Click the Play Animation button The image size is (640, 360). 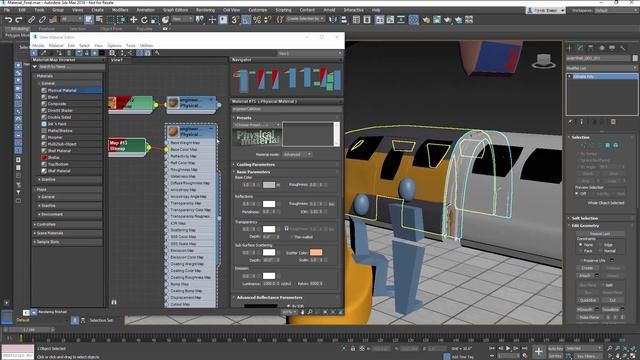(508, 348)
